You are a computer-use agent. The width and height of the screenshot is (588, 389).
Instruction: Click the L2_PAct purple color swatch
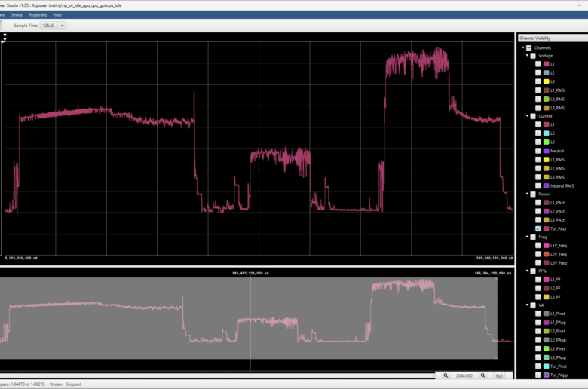click(547, 211)
